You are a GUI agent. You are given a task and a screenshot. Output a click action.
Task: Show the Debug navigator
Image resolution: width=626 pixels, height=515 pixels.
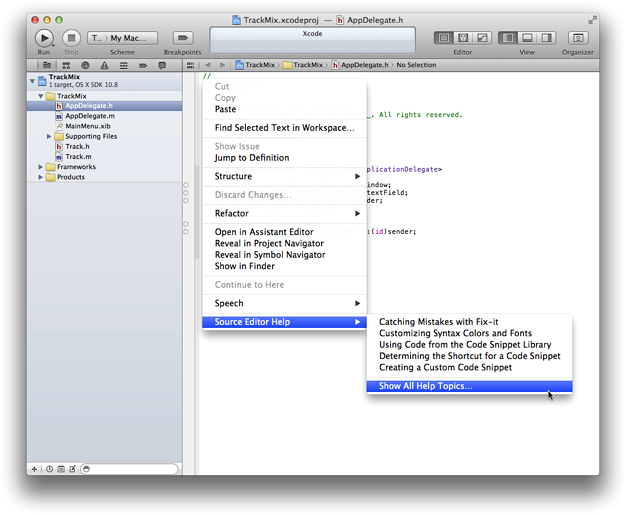pos(123,65)
